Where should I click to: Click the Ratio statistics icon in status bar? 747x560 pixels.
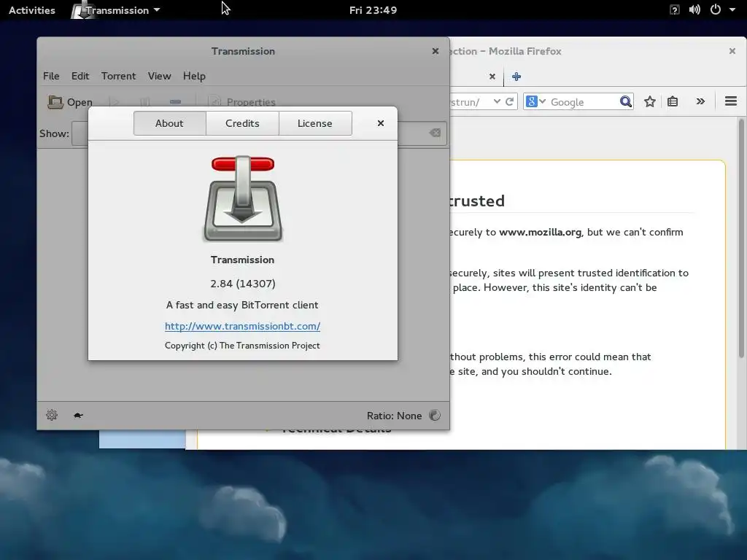[x=435, y=415]
